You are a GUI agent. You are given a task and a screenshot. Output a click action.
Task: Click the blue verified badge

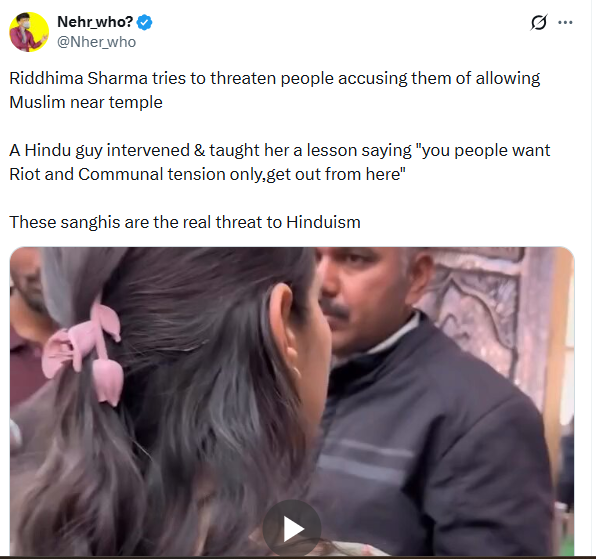coord(144,22)
